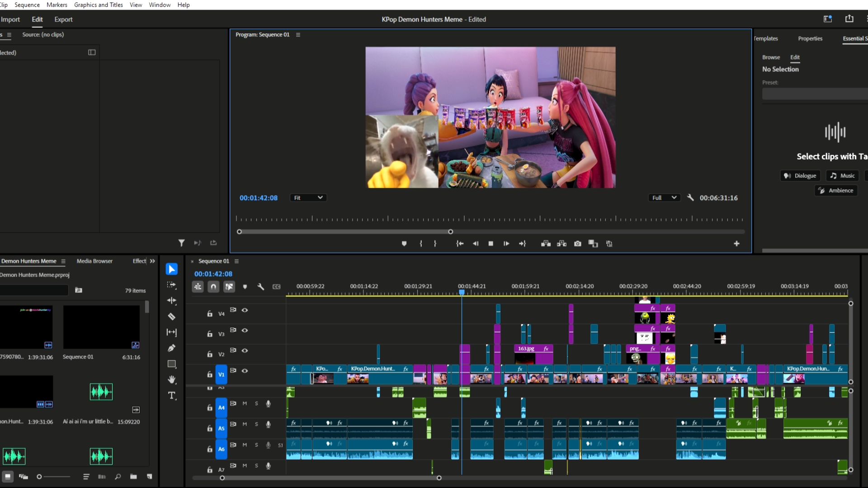Switch Project panel to freeform view
This screenshot has height=488, width=868.
pyautogui.click(x=24, y=477)
